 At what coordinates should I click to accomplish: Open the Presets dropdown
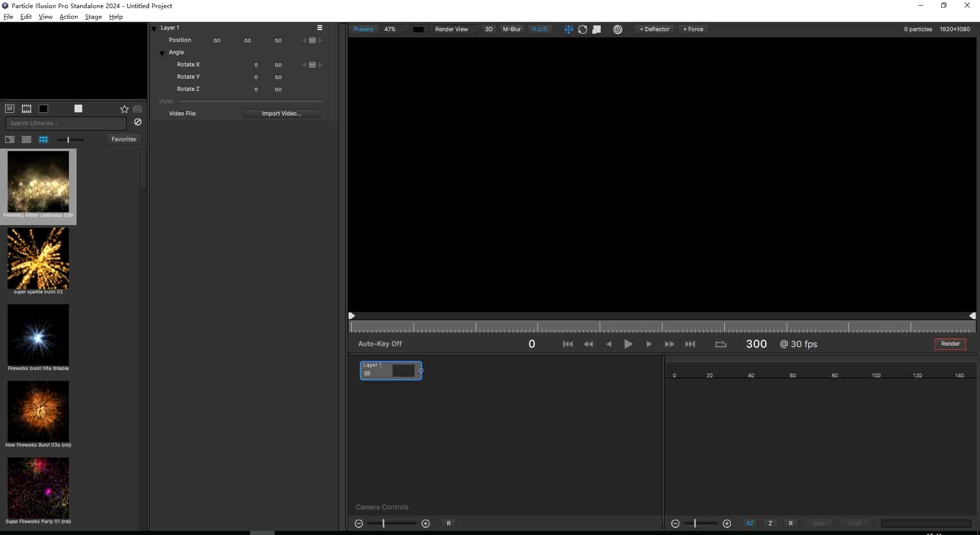tap(363, 29)
